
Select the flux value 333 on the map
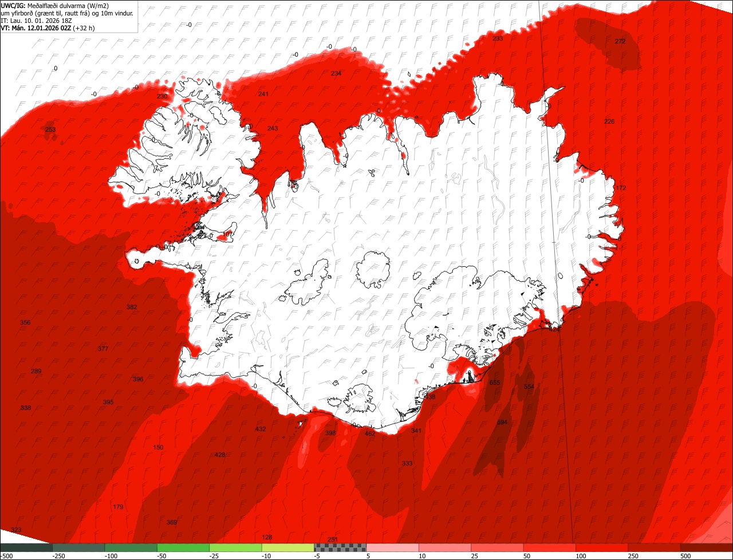point(407,463)
